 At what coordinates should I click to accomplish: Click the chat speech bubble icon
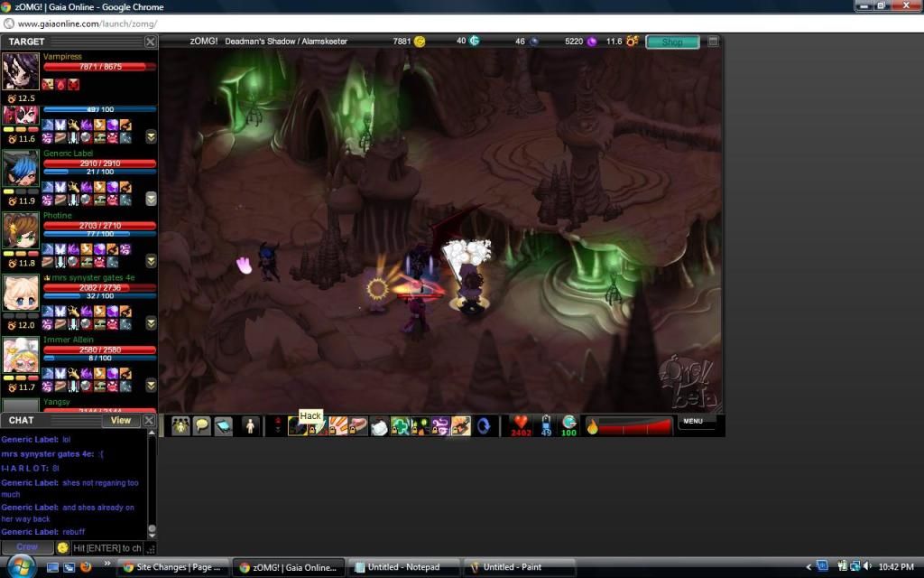pyautogui.click(x=201, y=426)
